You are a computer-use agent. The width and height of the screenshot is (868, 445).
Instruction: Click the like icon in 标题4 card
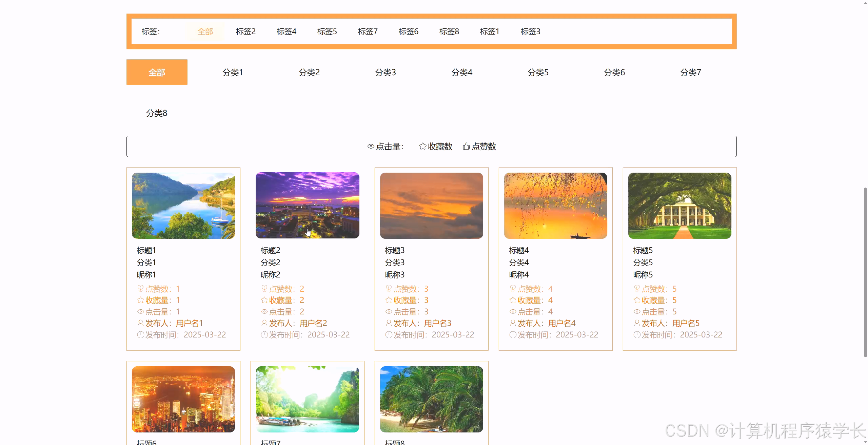coord(513,289)
